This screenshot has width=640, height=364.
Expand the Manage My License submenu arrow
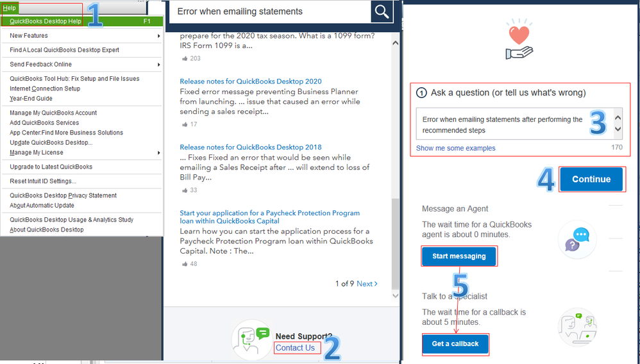click(158, 153)
